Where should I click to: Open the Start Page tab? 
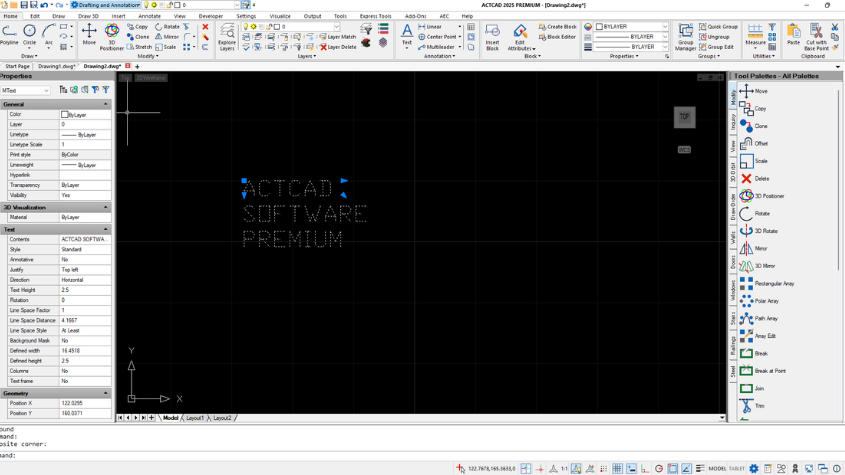coord(17,66)
